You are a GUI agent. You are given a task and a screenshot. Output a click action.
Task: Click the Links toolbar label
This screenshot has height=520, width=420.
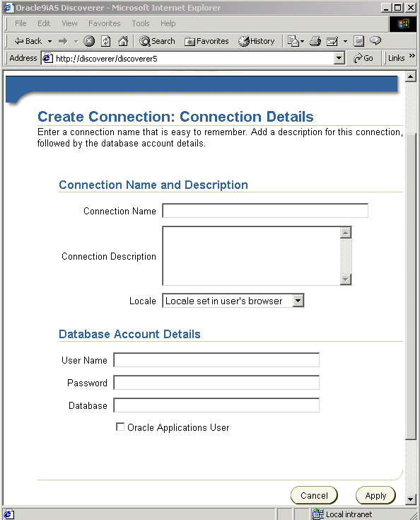tap(396, 58)
